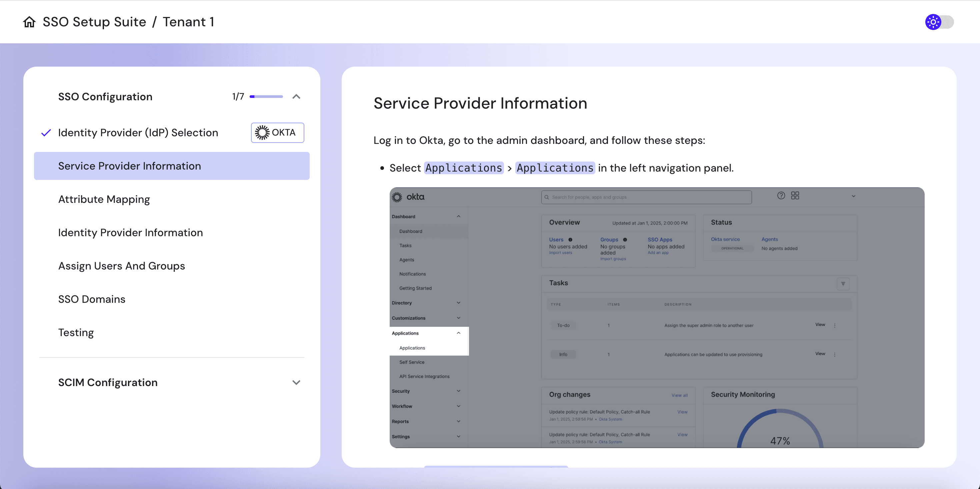Click the Okta search field in screenshot

tap(646, 197)
